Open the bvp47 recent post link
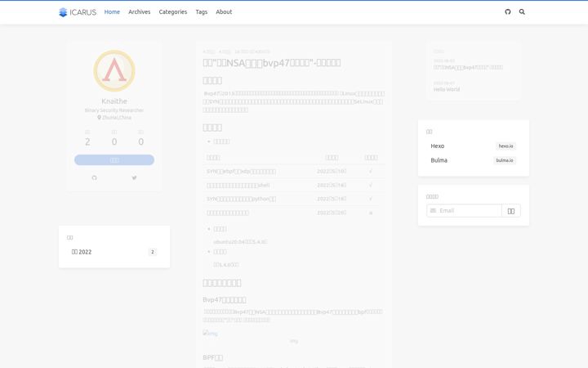Image resolution: width=588 pixels, height=368 pixels. pyautogui.click(x=468, y=68)
